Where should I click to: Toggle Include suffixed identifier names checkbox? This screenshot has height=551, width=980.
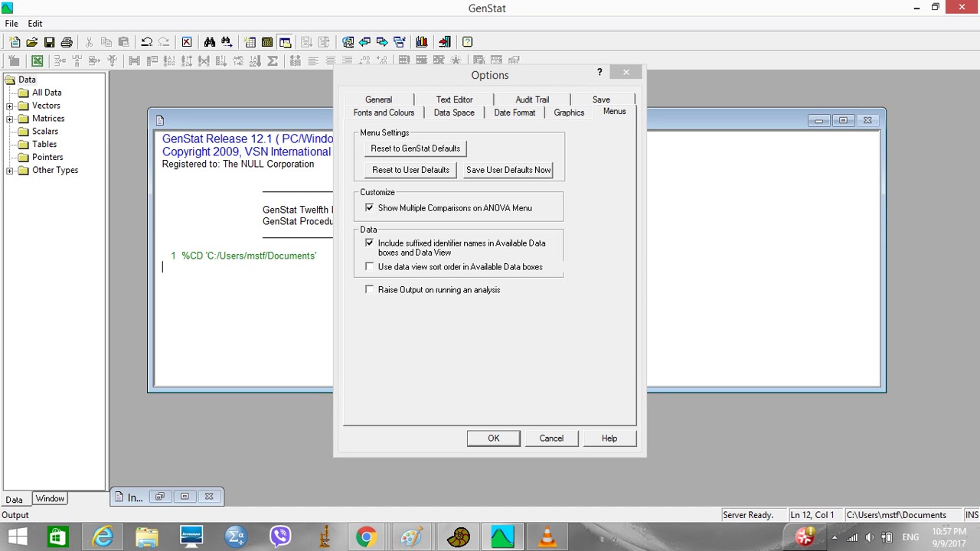click(370, 243)
